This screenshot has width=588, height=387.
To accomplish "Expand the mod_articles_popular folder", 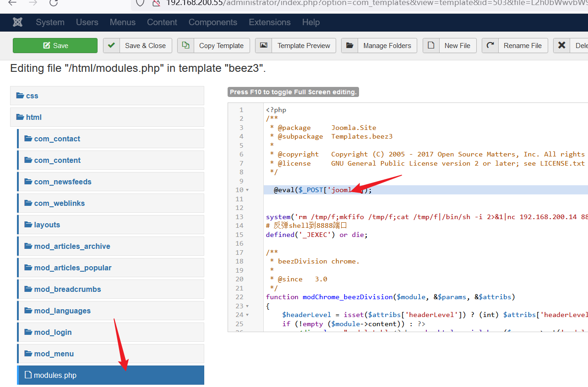I will (111, 268).
